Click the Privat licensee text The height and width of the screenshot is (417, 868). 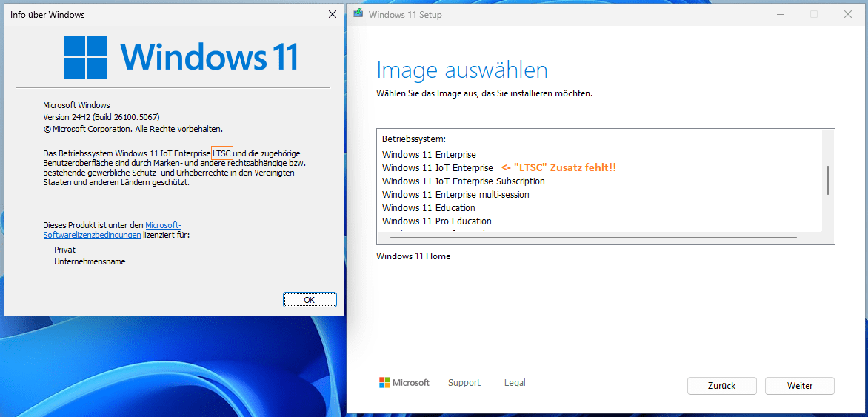click(x=64, y=250)
